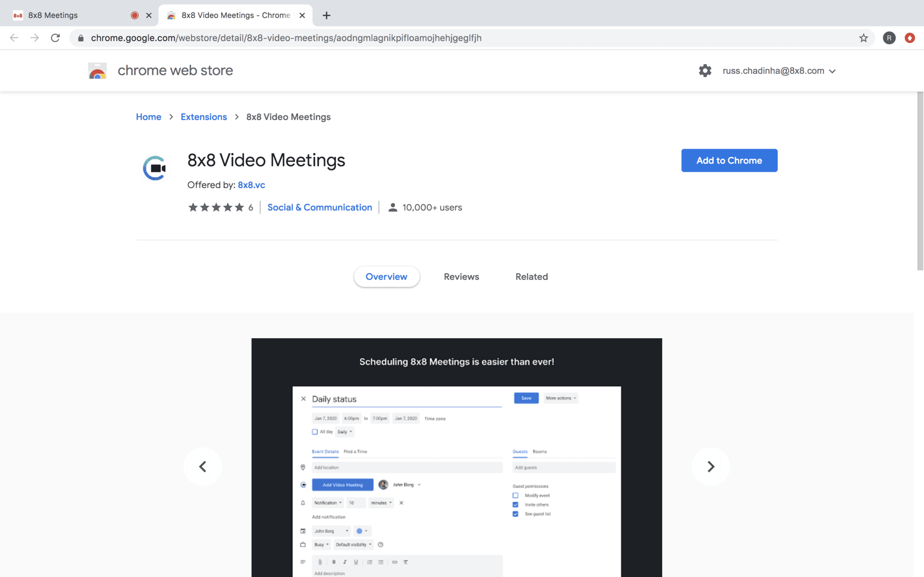The image size is (924, 577).
Task: Open the 8x8.vc publisher link
Action: (x=251, y=185)
